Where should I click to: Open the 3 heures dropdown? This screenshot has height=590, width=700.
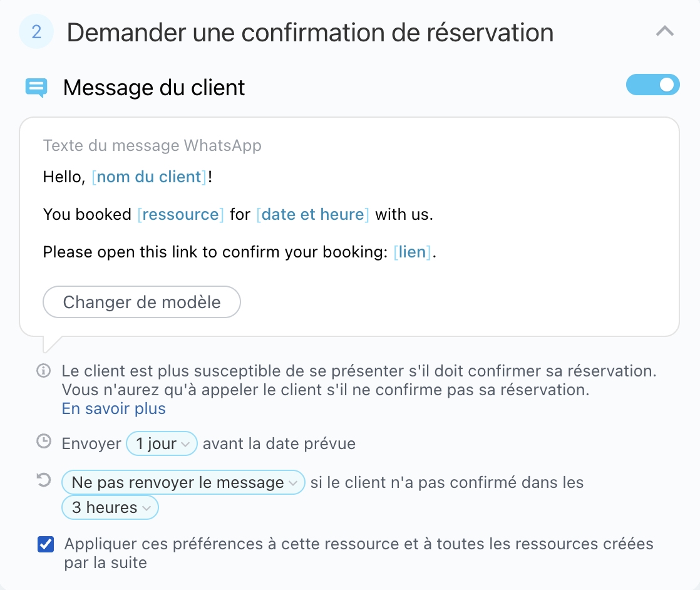click(x=110, y=507)
